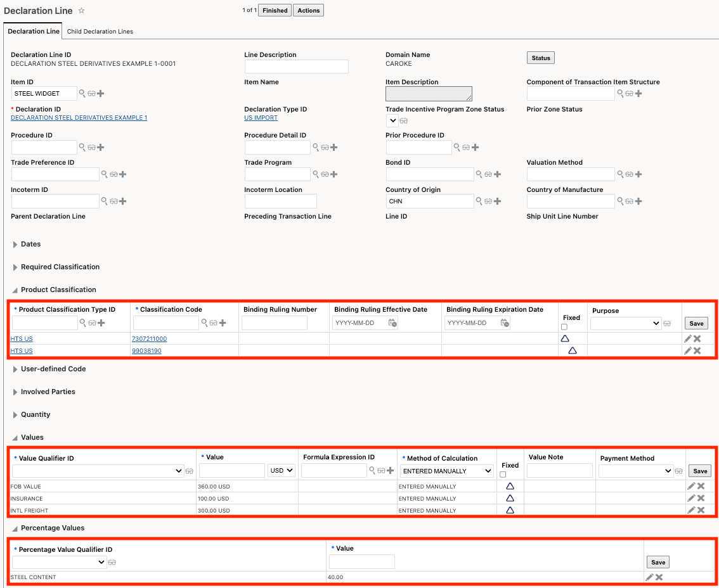The height and width of the screenshot is (588, 719).
Task: Edit the FOB VALUE row
Action: (x=692, y=486)
